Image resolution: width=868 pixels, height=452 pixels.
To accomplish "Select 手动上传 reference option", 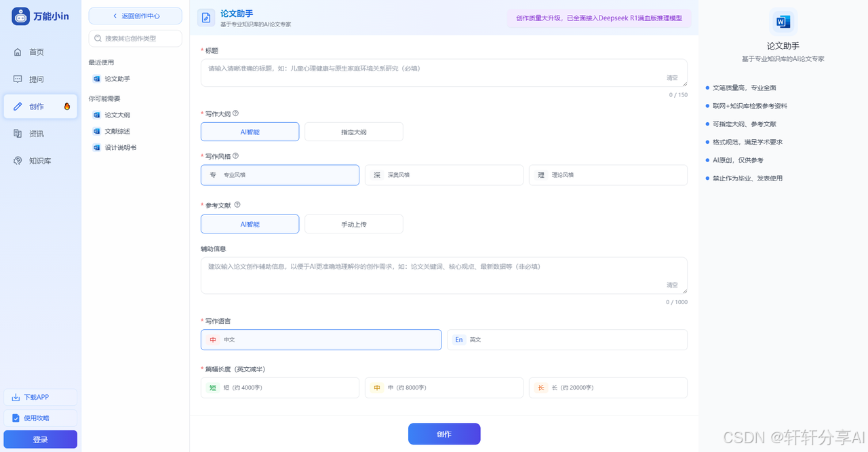I will point(354,224).
